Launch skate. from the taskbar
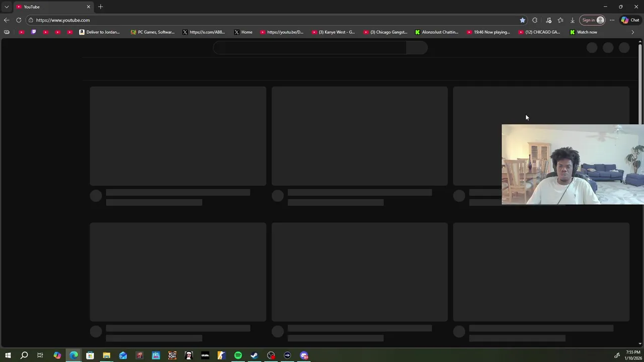Image resolution: width=644 pixels, height=362 pixels. pyautogui.click(x=205, y=355)
